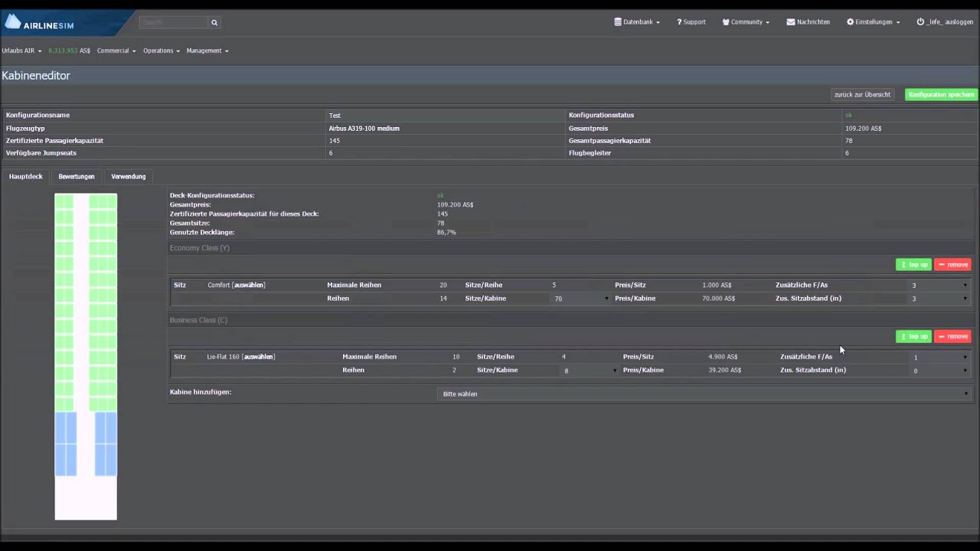This screenshot has height=551, width=980.
Task: Click remove for Business Class
Action: click(952, 337)
